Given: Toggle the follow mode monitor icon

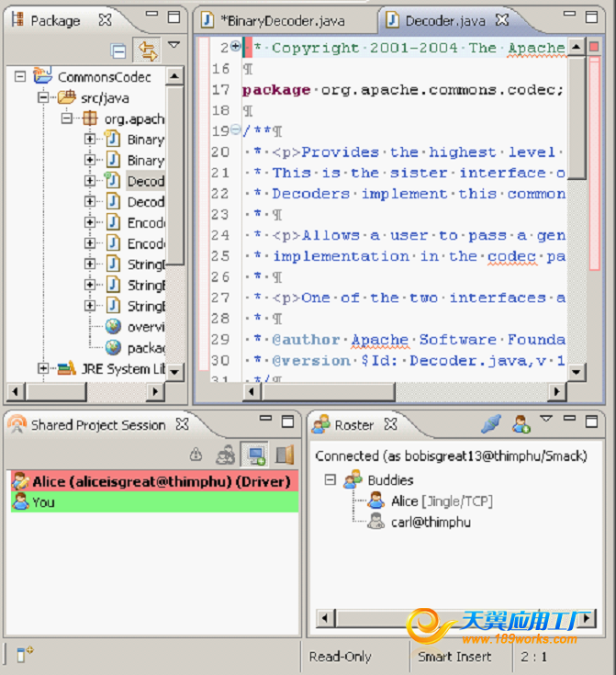Looking at the screenshot, I should (x=255, y=455).
